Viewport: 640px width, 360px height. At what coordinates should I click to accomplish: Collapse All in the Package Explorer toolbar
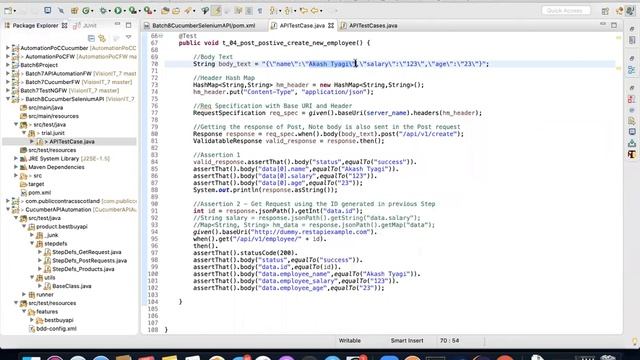(91, 38)
